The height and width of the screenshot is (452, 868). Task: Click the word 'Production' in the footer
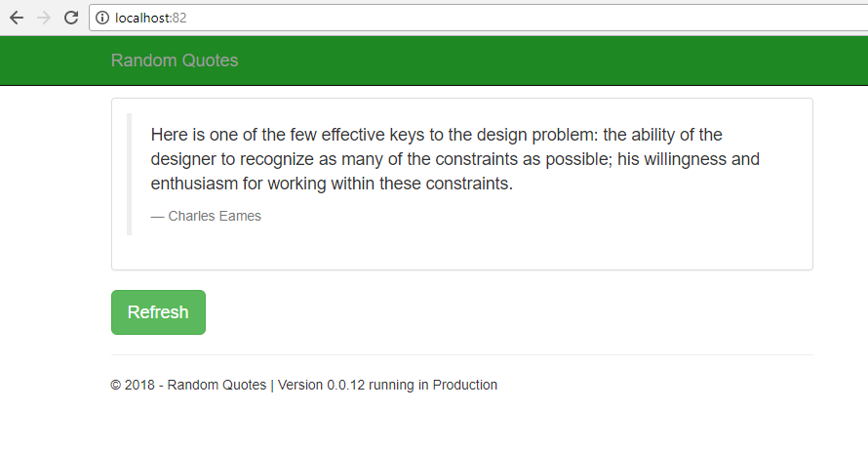465,385
